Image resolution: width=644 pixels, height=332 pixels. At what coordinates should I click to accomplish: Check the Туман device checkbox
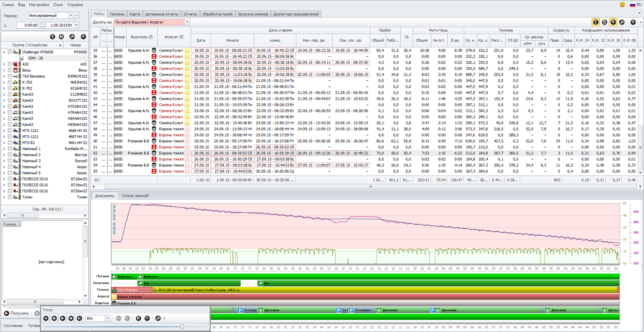10,197
